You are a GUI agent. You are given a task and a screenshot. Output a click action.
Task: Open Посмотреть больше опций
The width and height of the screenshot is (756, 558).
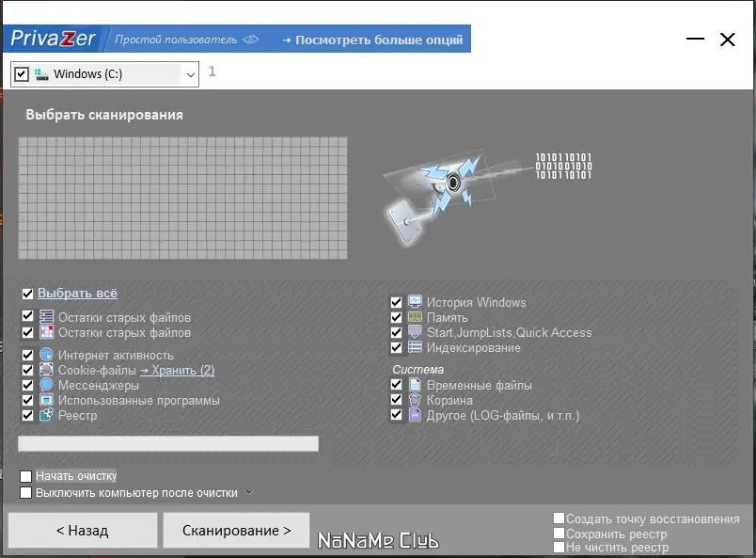(372, 40)
